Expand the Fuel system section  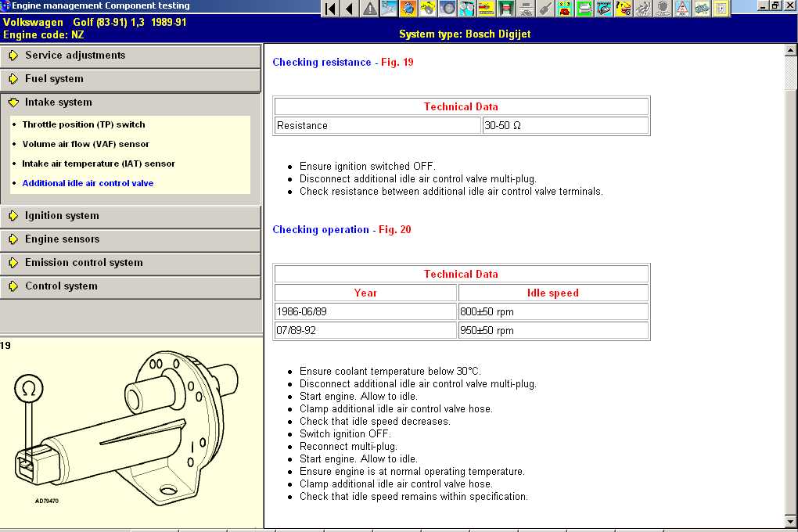point(131,79)
